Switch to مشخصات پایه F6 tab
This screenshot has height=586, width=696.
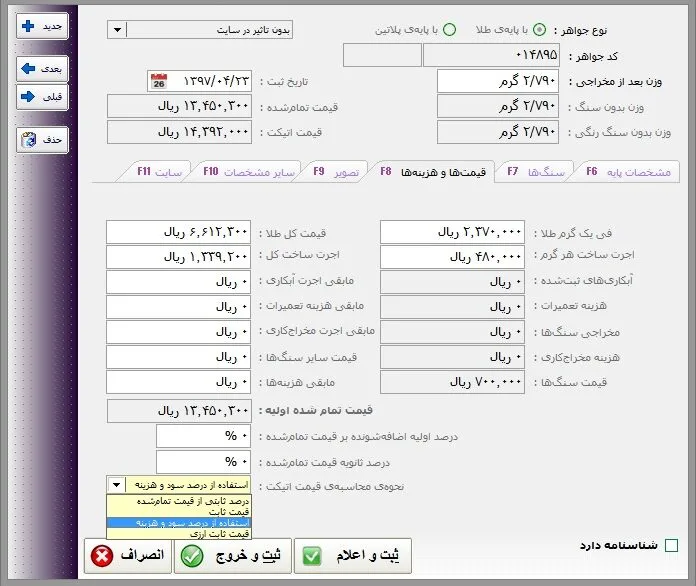point(627,172)
